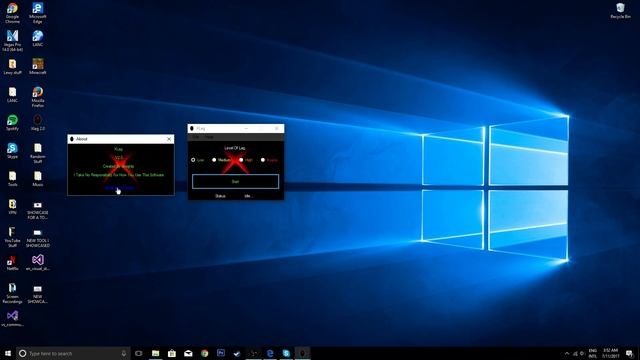Open the Action Center notifications
Screen dimensions: 640x360
[x=630, y=353]
